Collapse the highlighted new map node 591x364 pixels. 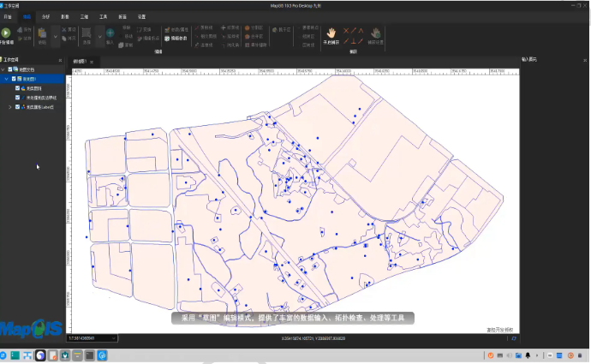(6, 79)
